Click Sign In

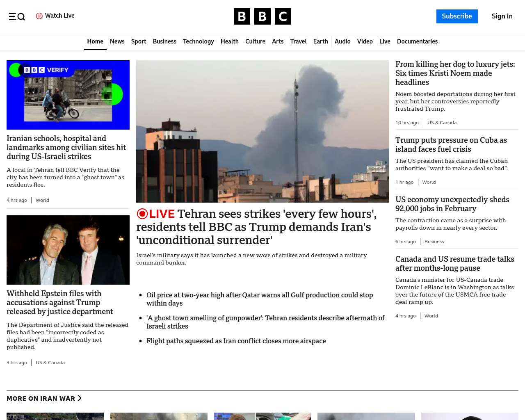[x=502, y=16]
